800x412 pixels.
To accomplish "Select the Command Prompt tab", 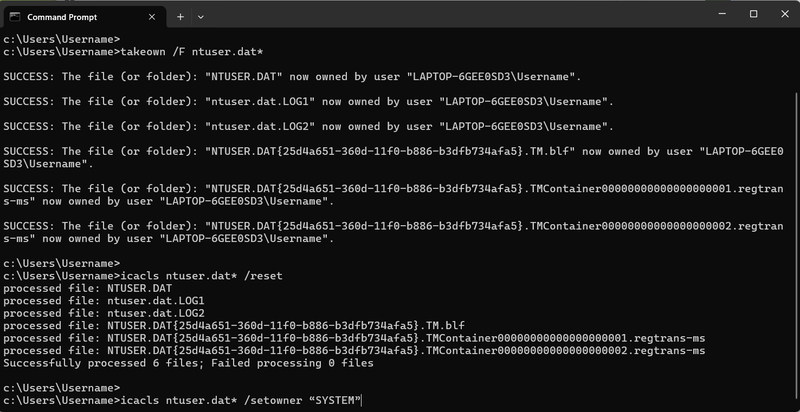I will (x=85, y=17).
